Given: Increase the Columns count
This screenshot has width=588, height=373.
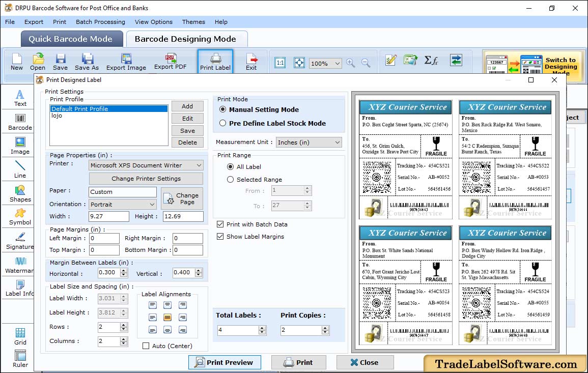Looking at the screenshot, I should pos(124,339).
